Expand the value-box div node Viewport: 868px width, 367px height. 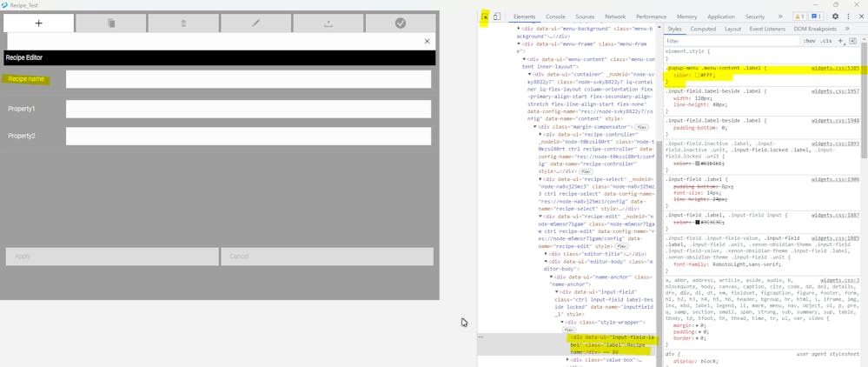(568, 359)
